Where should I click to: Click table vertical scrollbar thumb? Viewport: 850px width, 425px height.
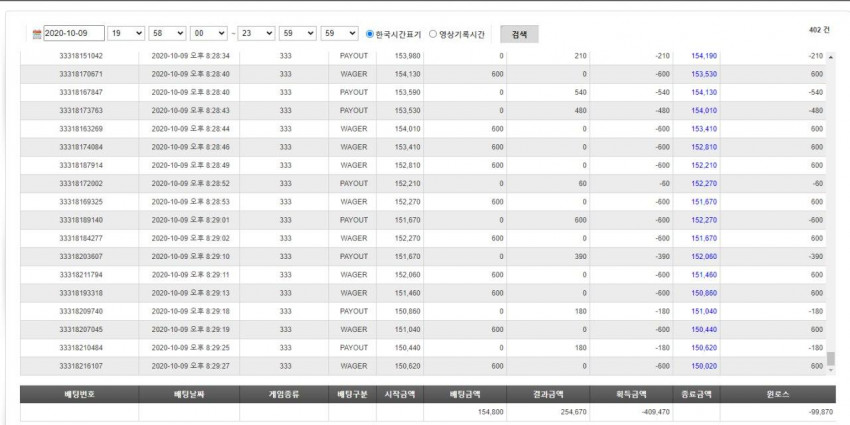[x=831, y=358]
